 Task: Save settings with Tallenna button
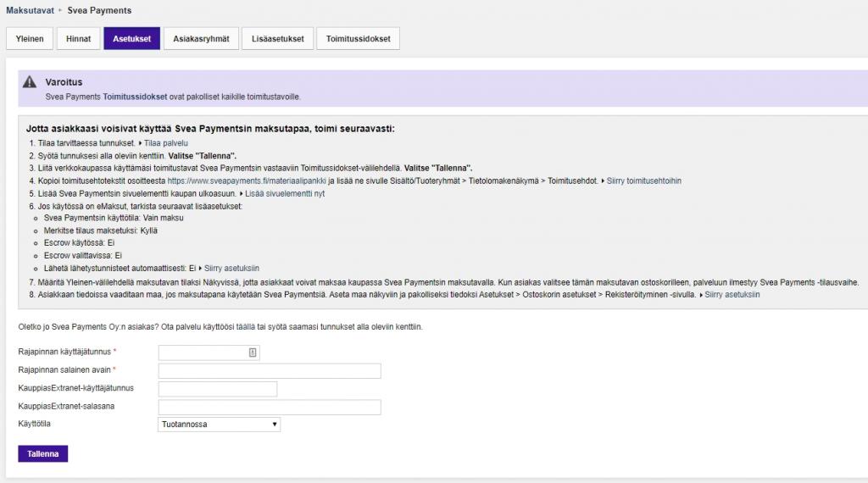pyautogui.click(x=42, y=453)
